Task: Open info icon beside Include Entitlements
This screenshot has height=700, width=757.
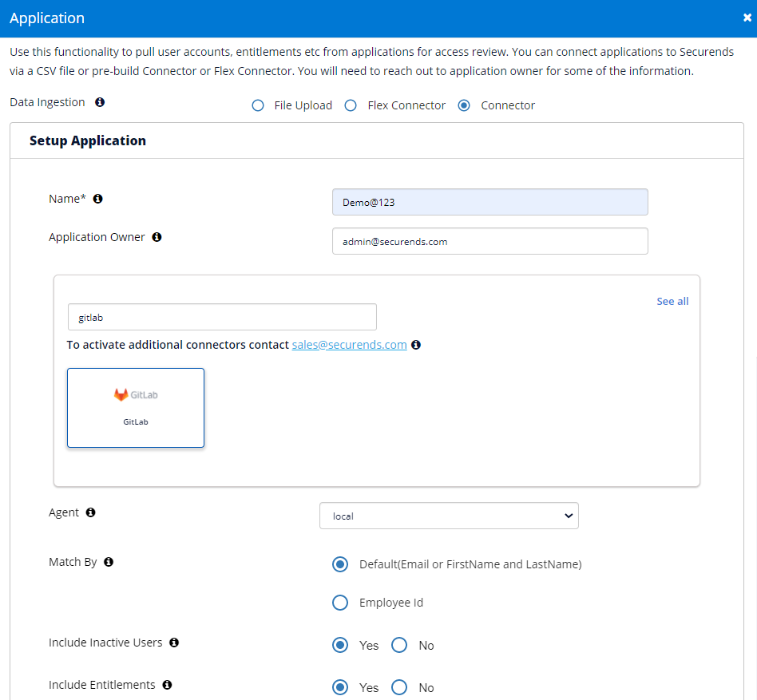Action: pos(167,685)
